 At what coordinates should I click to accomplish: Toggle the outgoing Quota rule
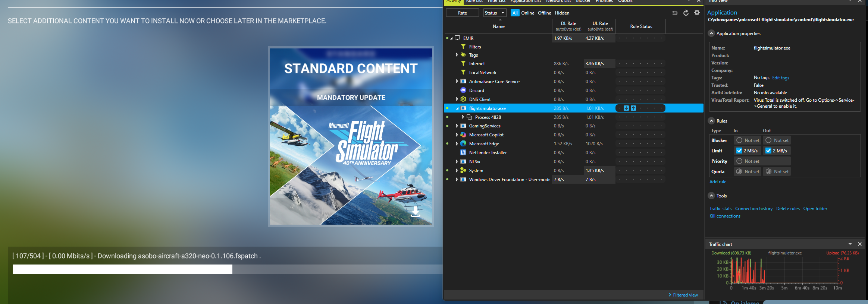(777, 172)
